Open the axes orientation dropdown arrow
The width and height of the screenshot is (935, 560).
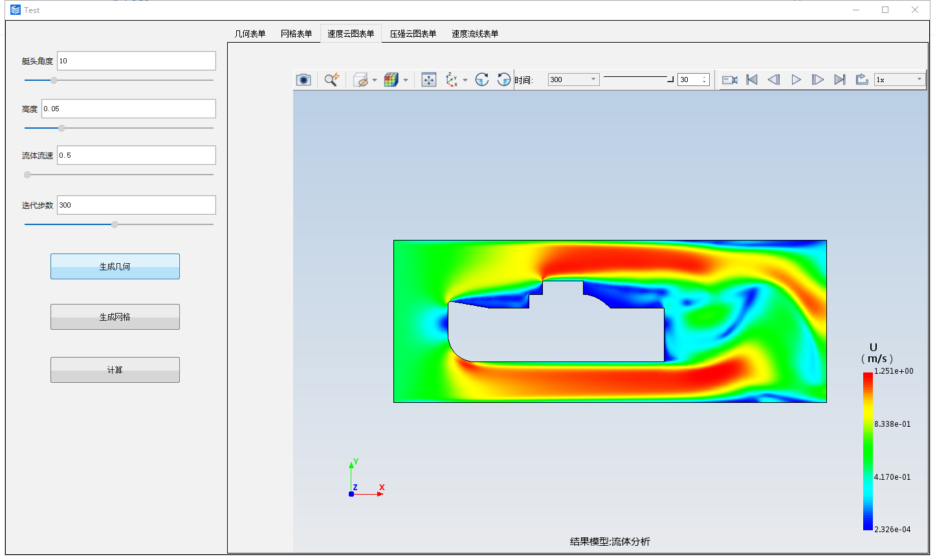(465, 80)
